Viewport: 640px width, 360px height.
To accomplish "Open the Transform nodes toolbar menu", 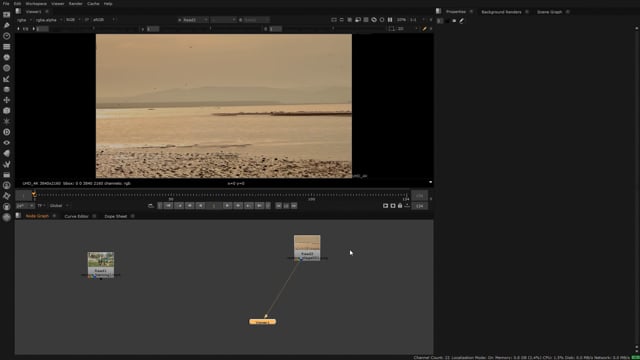I will [7, 100].
